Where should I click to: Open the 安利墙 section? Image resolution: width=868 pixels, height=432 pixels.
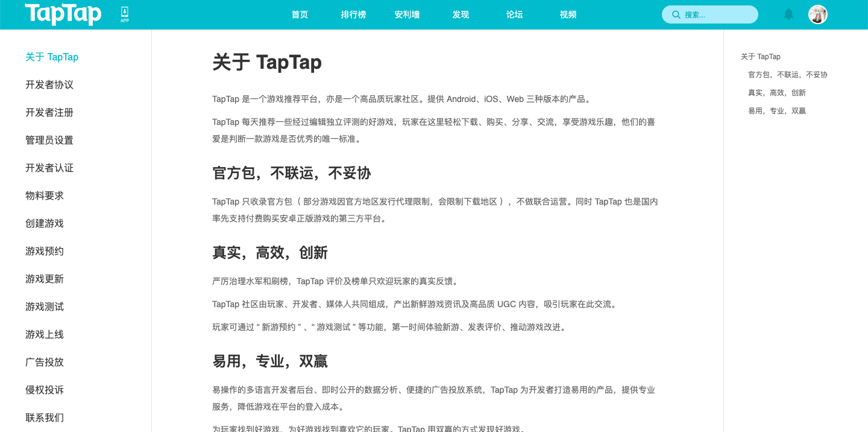coord(407,14)
